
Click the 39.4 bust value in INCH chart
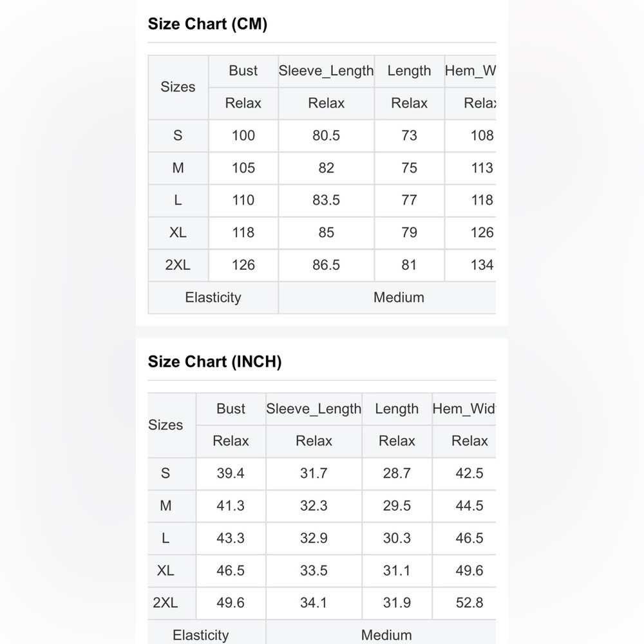[231, 473]
